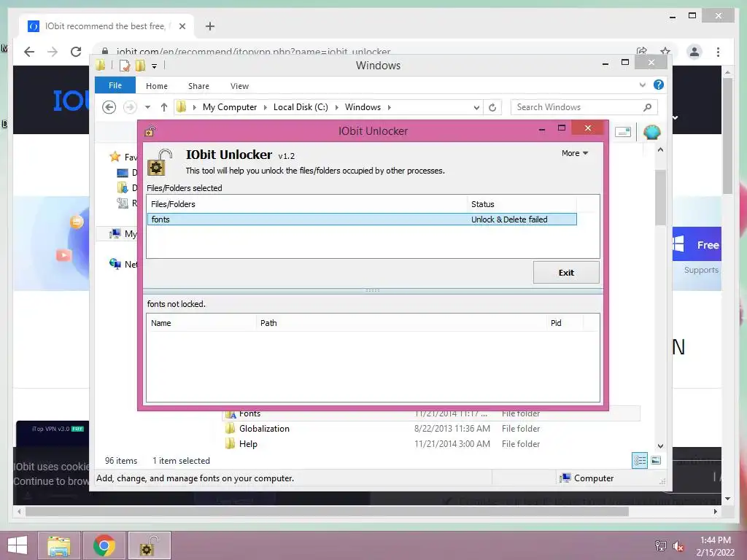Select the My Computer icon in navigation pane

(115, 233)
